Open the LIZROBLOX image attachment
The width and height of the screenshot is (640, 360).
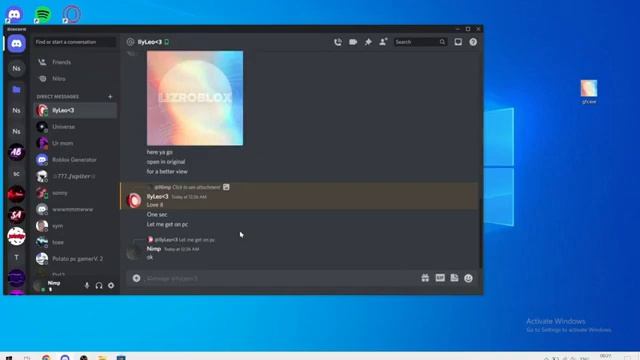(195, 98)
